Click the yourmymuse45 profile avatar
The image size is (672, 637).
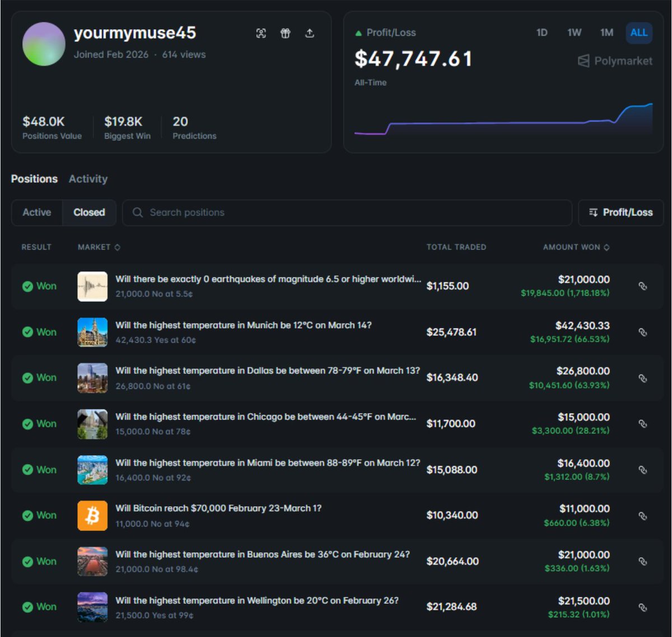click(44, 44)
